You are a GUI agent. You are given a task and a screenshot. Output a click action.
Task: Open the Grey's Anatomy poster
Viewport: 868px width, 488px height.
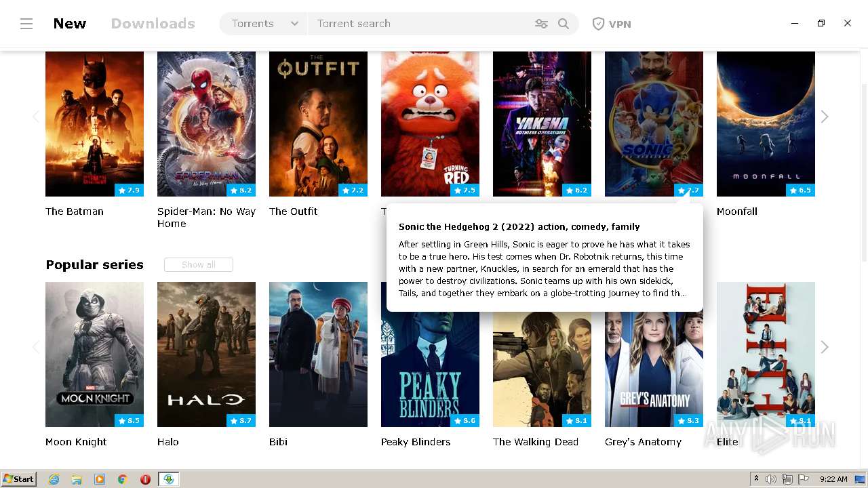(x=654, y=369)
